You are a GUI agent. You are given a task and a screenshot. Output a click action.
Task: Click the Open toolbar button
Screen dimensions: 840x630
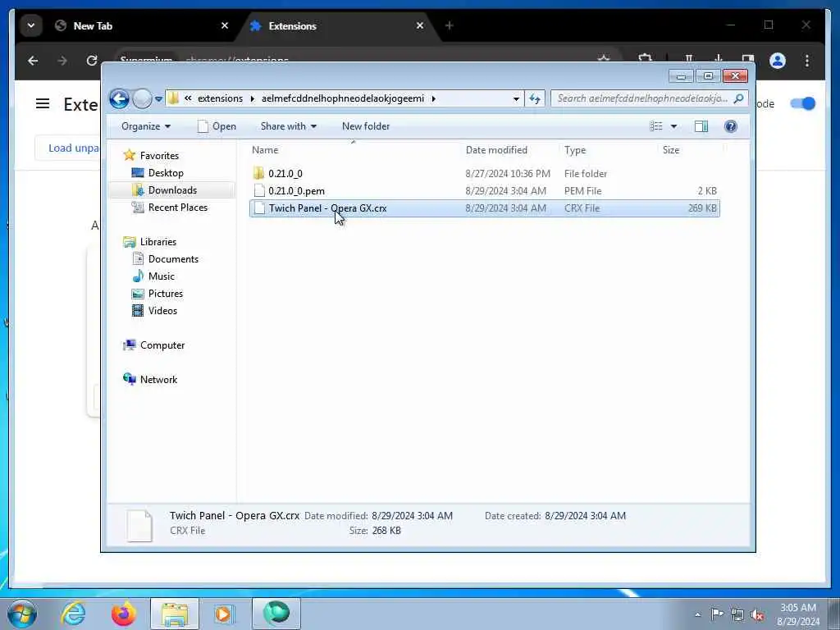(x=217, y=126)
